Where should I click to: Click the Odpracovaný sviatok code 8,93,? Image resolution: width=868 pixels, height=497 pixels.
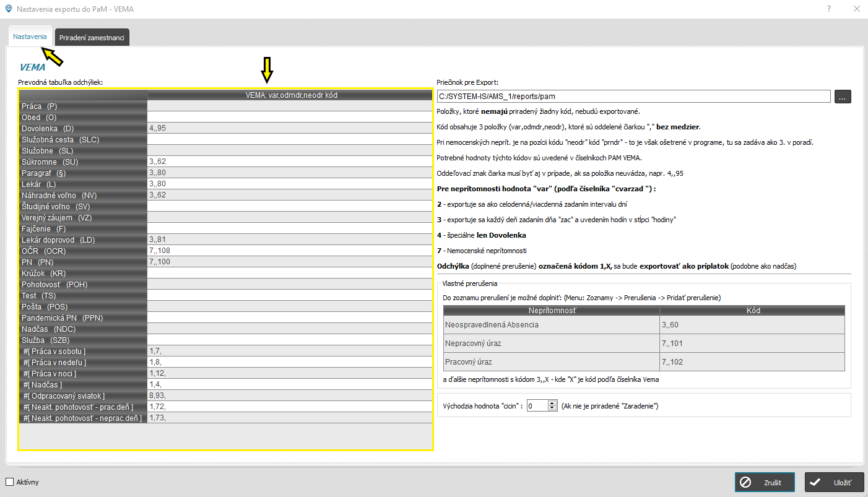[x=290, y=395]
